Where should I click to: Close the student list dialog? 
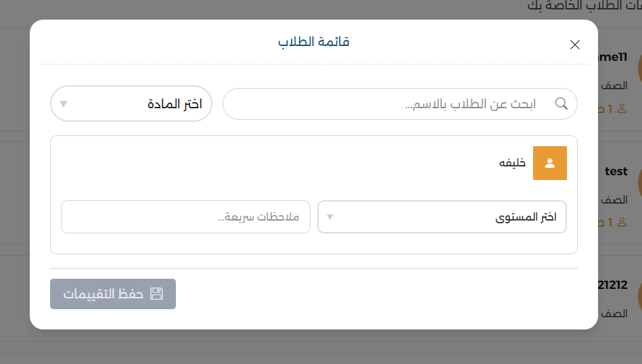575,45
